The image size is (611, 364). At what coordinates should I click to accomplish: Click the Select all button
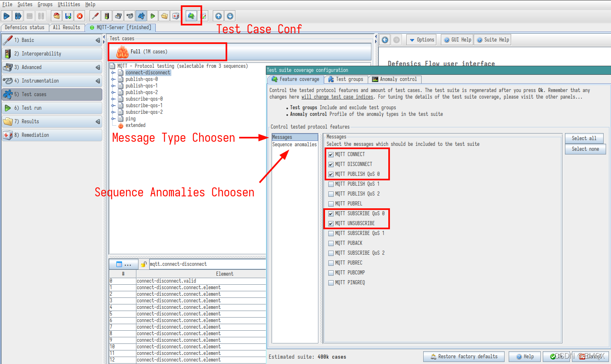(x=584, y=138)
